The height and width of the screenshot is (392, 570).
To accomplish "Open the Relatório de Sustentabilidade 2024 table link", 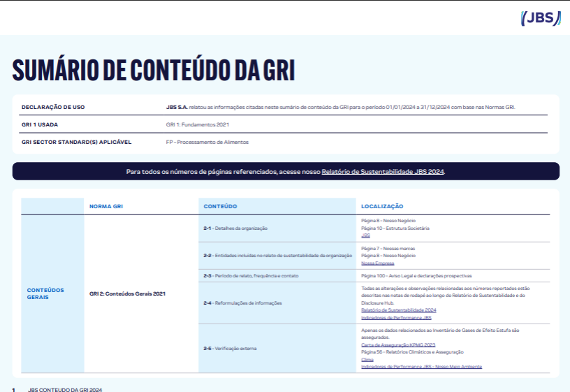I will tap(398, 310).
